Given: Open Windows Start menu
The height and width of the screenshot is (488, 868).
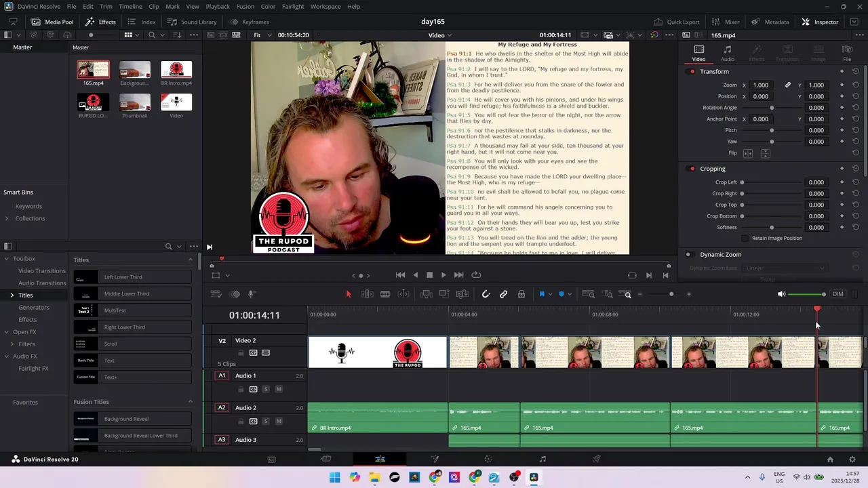Looking at the screenshot, I should [334, 478].
